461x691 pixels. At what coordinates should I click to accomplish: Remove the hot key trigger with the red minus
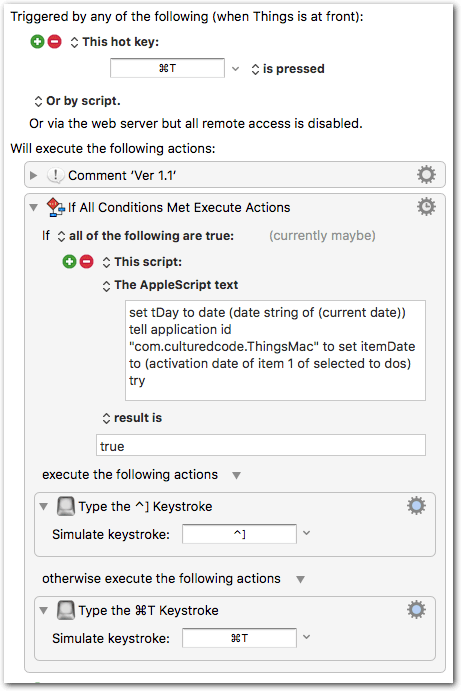(x=55, y=42)
